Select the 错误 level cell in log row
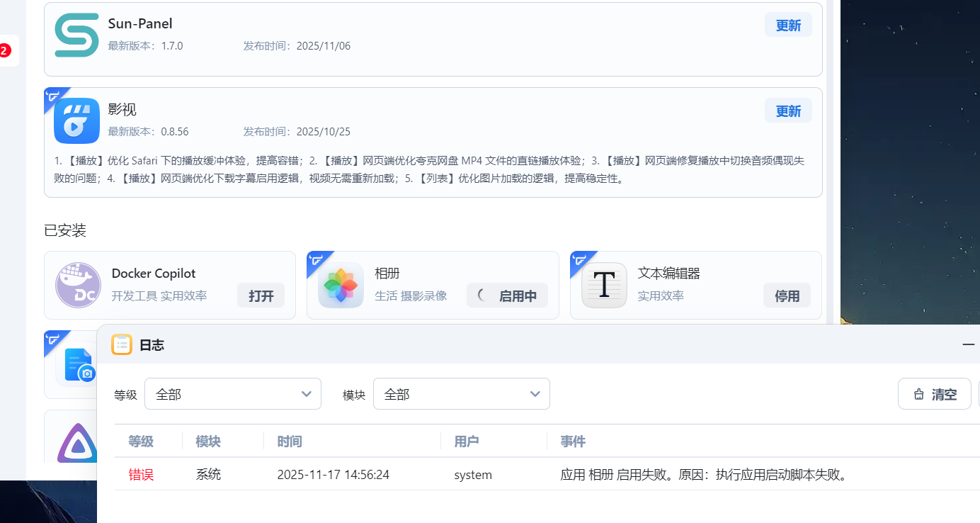This screenshot has width=980, height=523. tap(141, 475)
